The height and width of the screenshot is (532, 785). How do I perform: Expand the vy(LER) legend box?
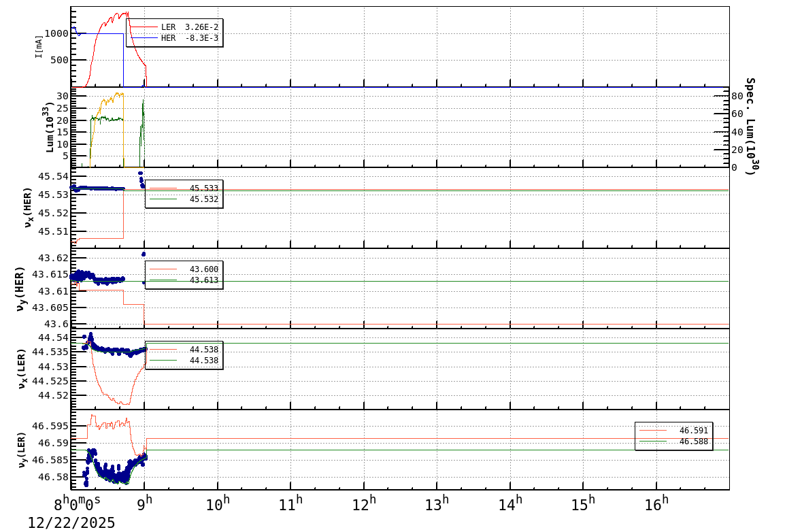673,435
